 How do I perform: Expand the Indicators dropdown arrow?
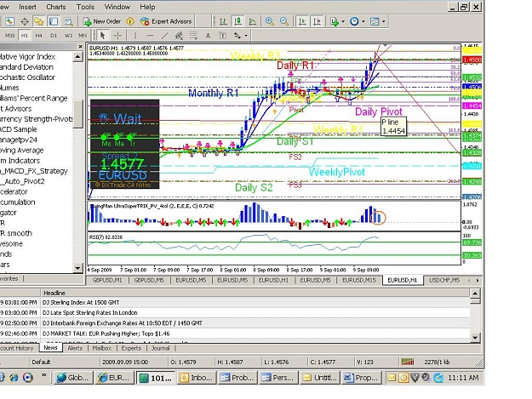click(x=343, y=21)
